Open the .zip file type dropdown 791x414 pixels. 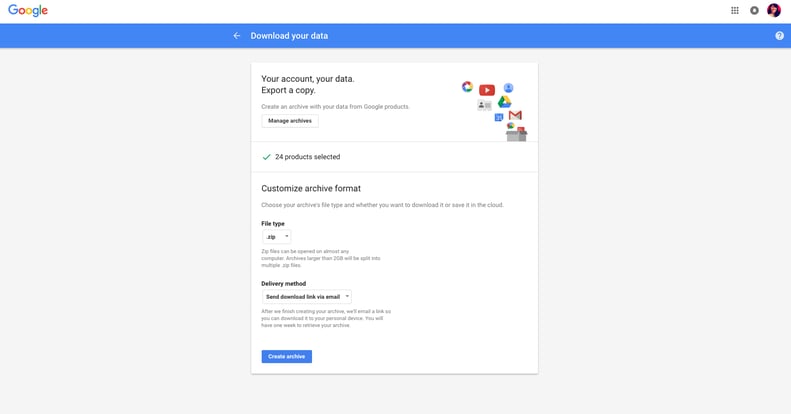[x=276, y=236]
